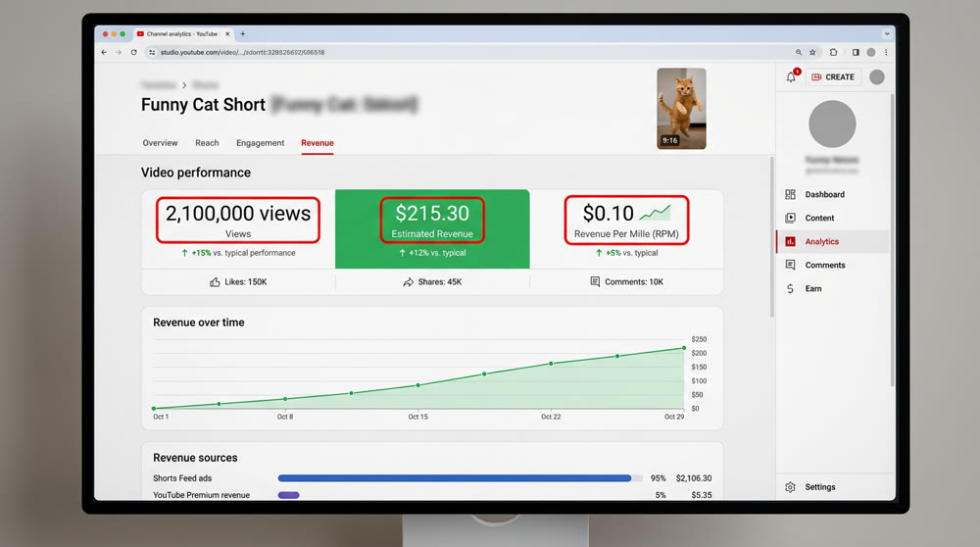Viewport: 980px width, 547px height.
Task: Open Settings gear in sidebar
Action: click(790, 487)
